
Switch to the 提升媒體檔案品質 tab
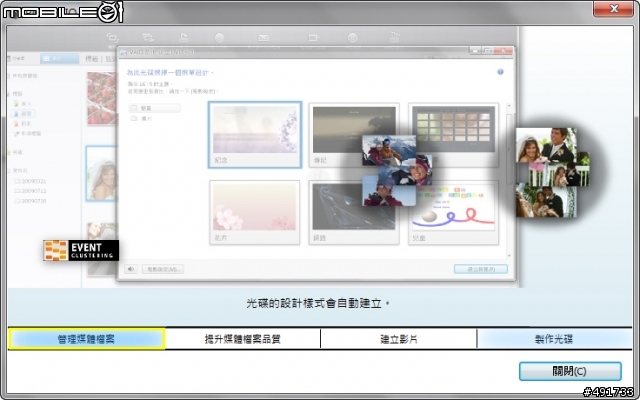point(243,339)
